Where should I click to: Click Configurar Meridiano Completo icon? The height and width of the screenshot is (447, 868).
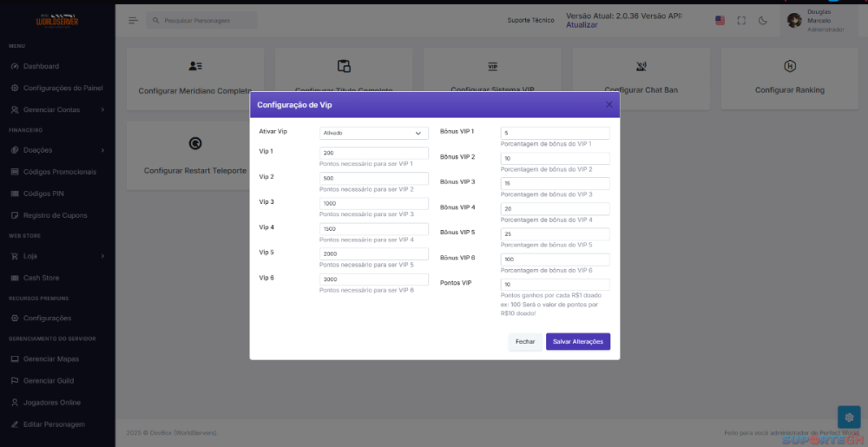click(x=195, y=66)
